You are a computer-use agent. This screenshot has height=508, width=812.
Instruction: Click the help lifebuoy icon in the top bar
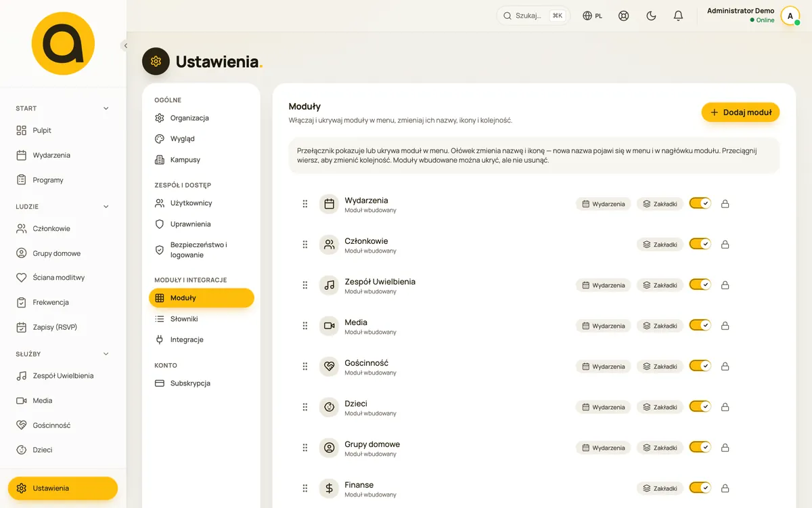pyautogui.click(x=624, y=16)
